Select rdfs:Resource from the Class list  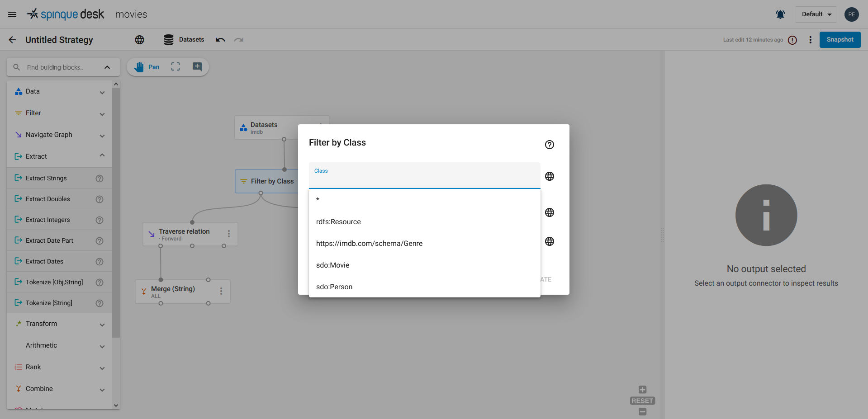point(425,221)
